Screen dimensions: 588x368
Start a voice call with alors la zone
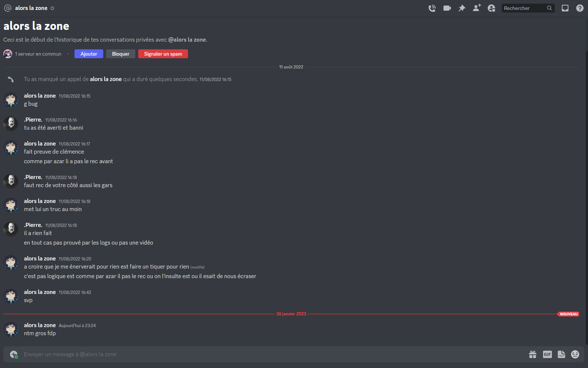pos(432,8)
